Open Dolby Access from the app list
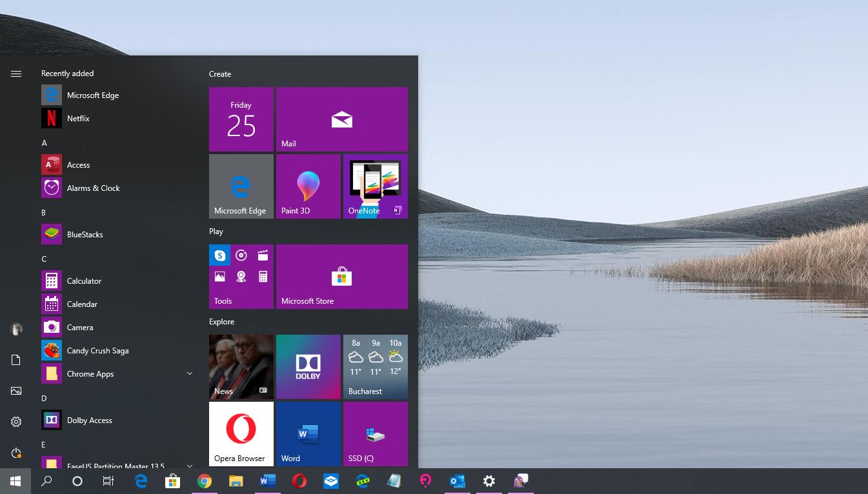This screenshot has width=868, height=494. click(x=119, y=420)
